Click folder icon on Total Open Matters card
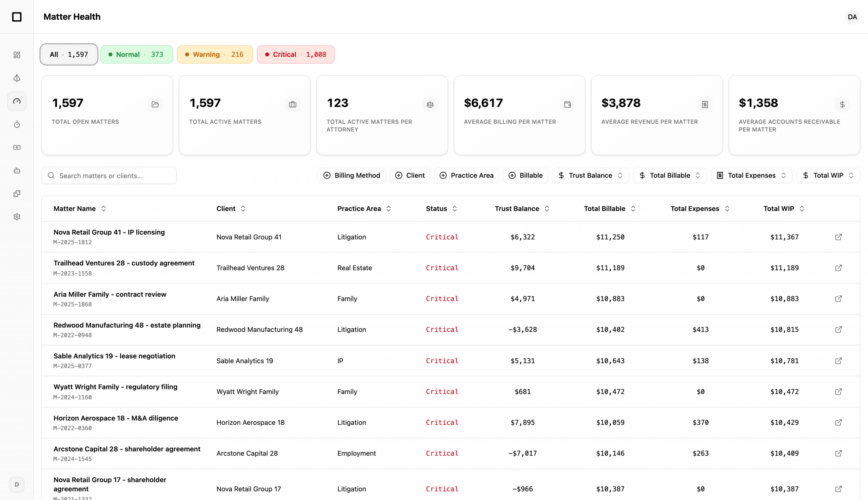The width and height of the screenshot is (868, 500). pyautogui.click(x=155, y=104)
